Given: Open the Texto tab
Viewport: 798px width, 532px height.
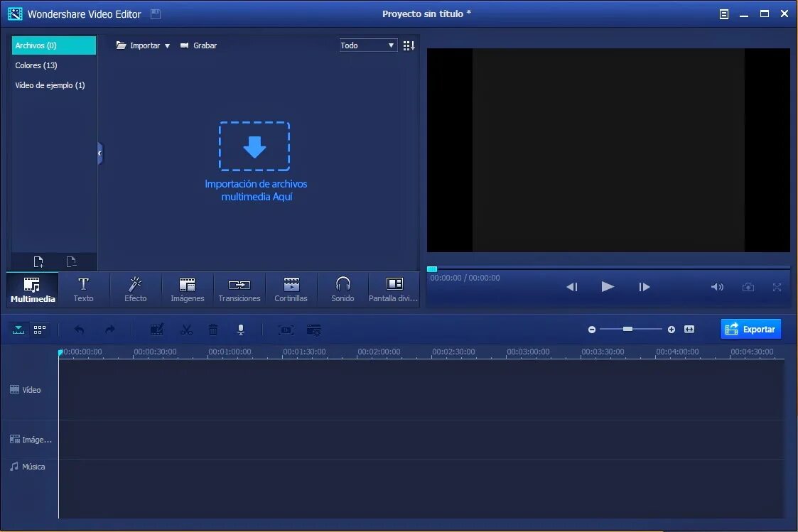Looking at the screenshot, I should pos(83,289).
